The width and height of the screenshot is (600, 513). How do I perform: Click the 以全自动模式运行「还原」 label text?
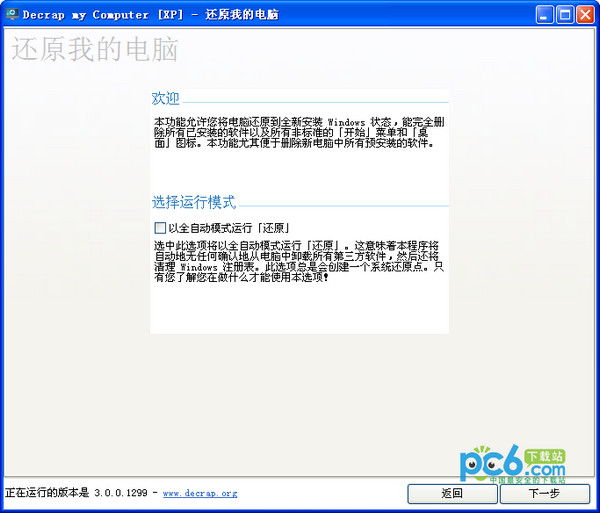tap(229, 228)
